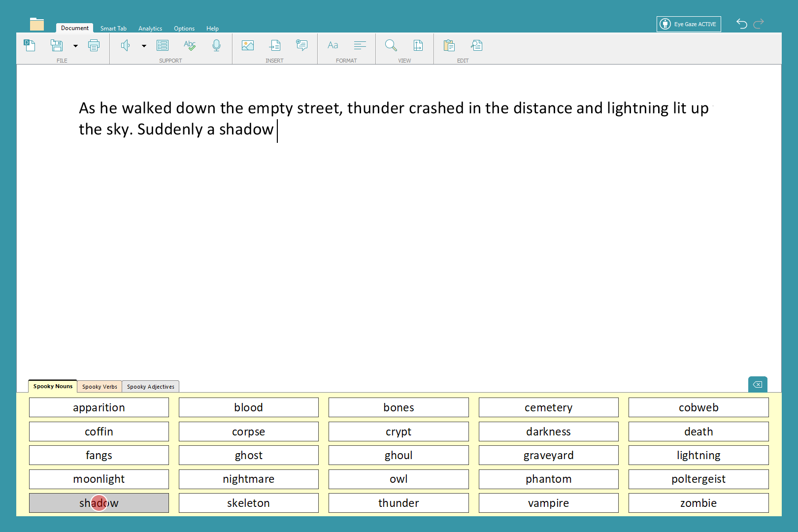
Task: Click the insert comment icon
Action: pos(301,46)
